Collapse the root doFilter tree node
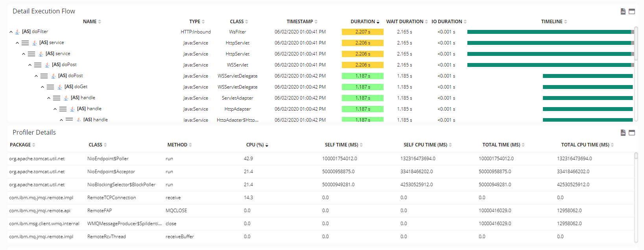This screenshot has height=250, width=644. pyautogui.click(x=11, y=32)
